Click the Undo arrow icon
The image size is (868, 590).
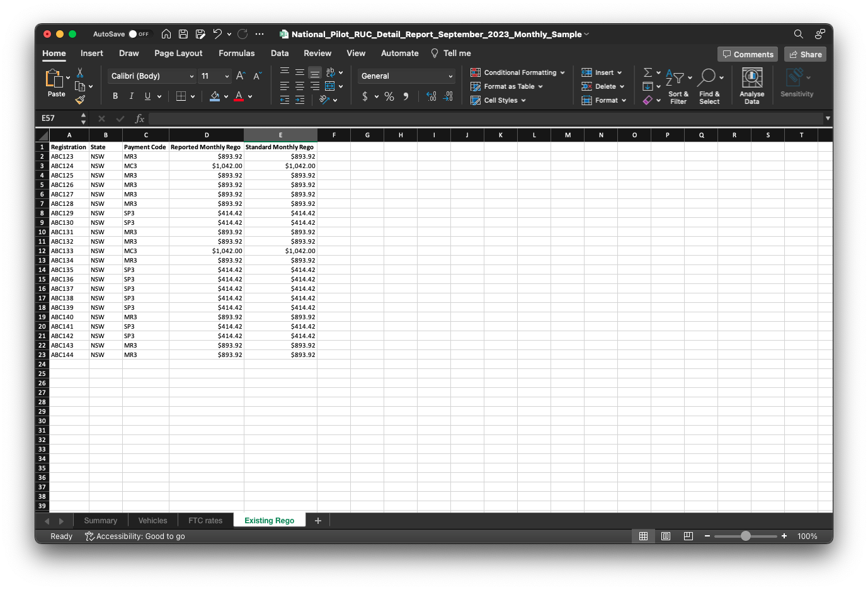217,34
